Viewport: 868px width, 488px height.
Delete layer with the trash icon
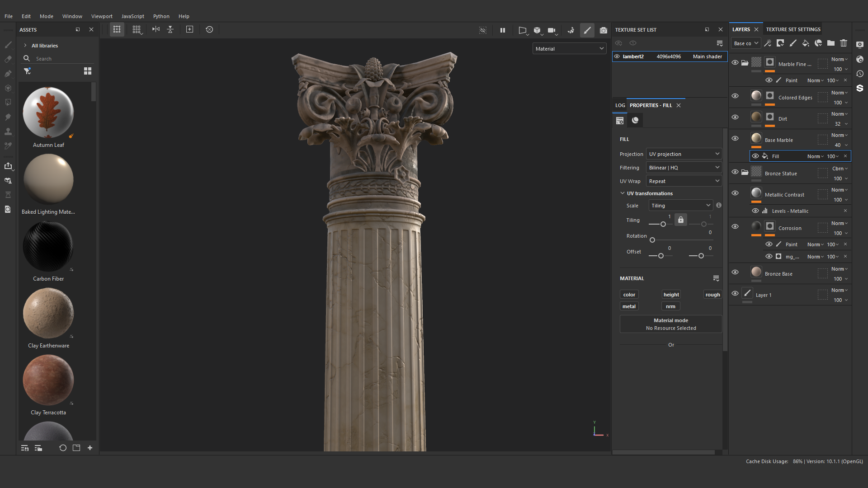(844, 43)
